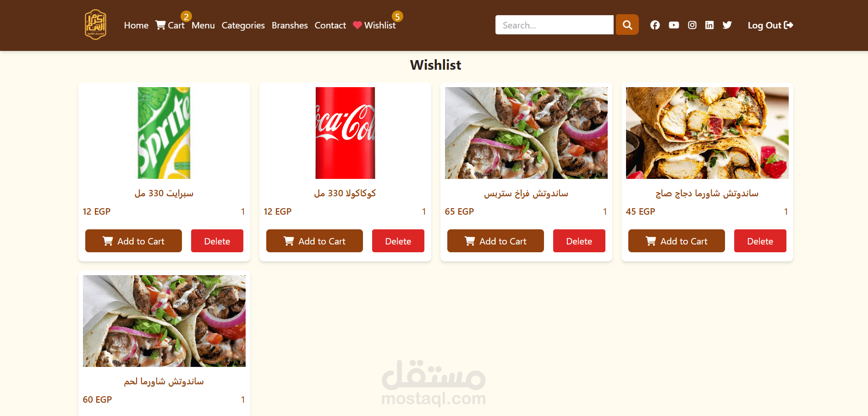Open the Categories menu item

coord(243,25)
